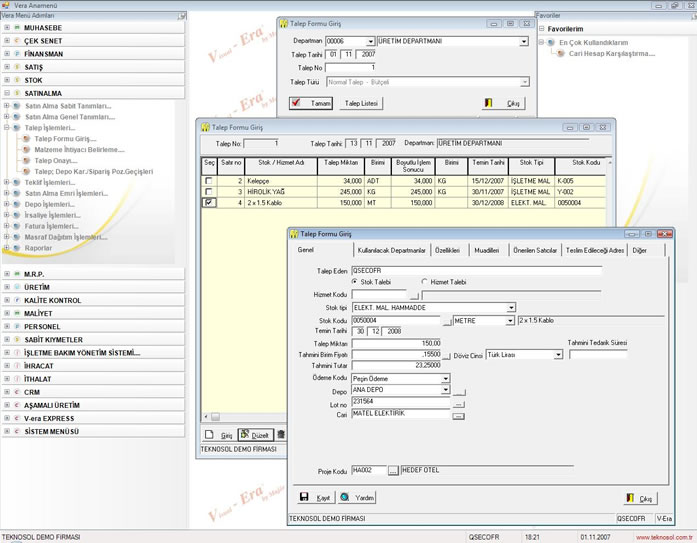Click the lookup button beside Stok Kodu

coord(447,321)
